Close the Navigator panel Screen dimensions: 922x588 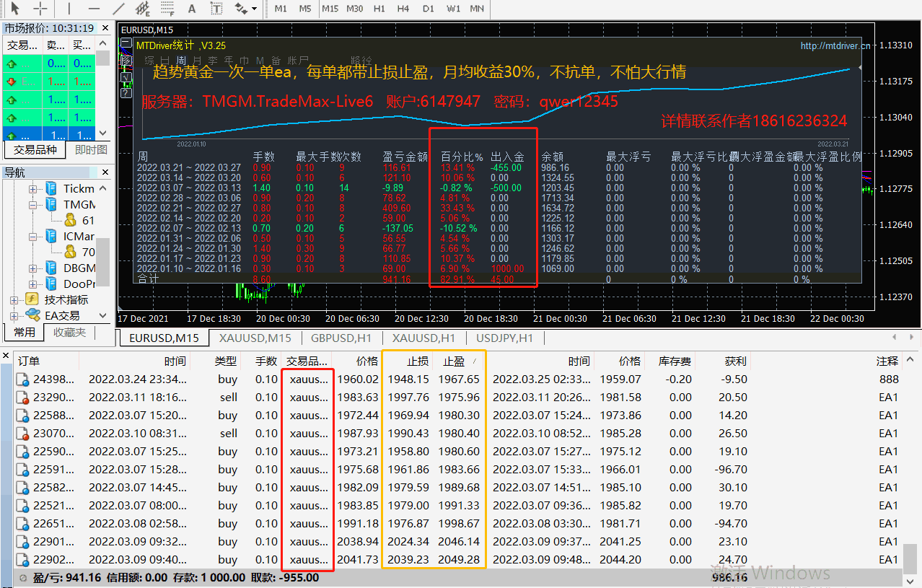click(x=105, y=172)
